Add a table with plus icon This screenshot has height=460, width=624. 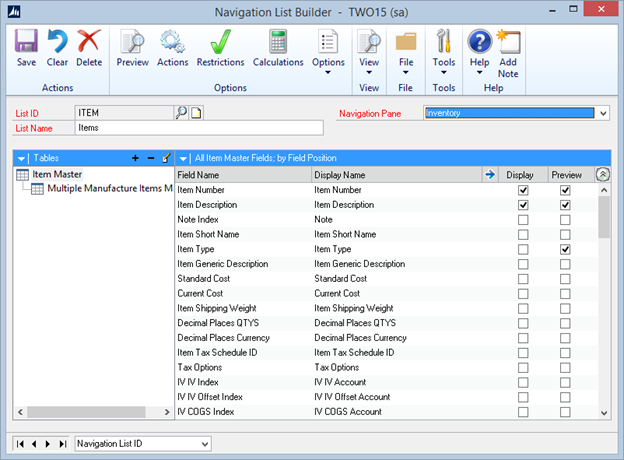[135, 158]
